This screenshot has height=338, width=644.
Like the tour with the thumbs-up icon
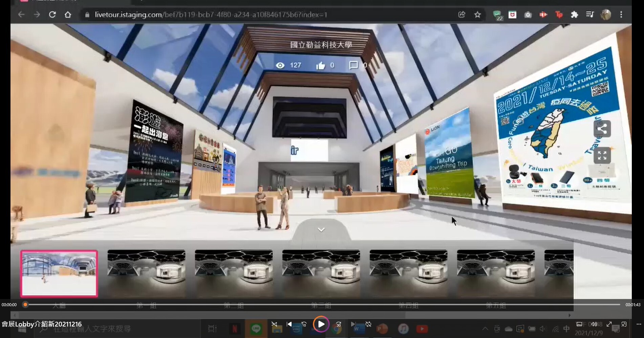click(x=320, y=65)
